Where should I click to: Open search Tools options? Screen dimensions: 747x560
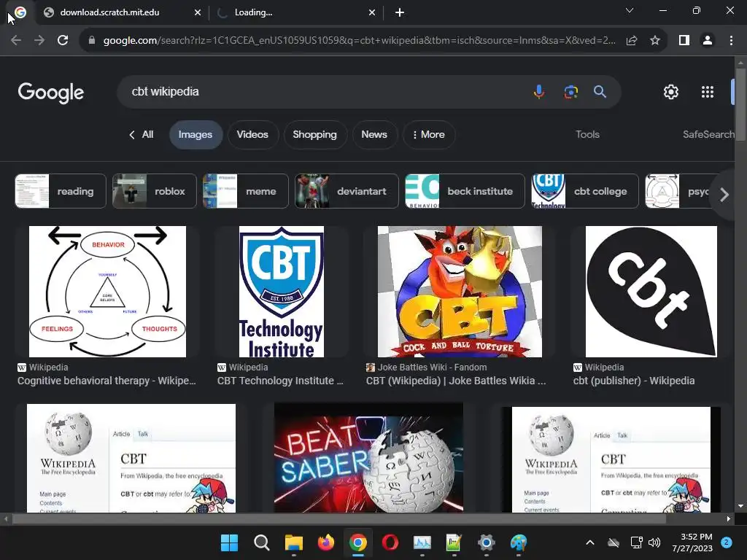(587, 135)
